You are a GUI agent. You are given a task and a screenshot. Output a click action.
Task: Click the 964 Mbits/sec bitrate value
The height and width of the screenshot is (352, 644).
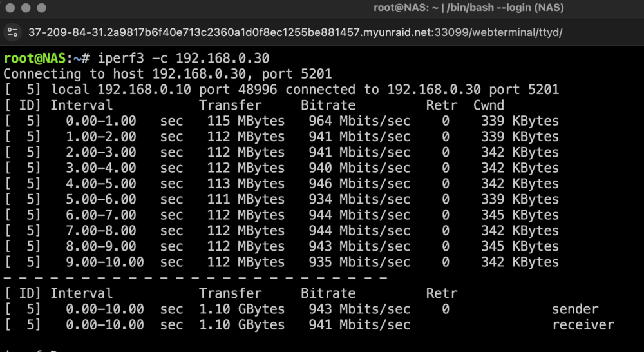[359, 121]
